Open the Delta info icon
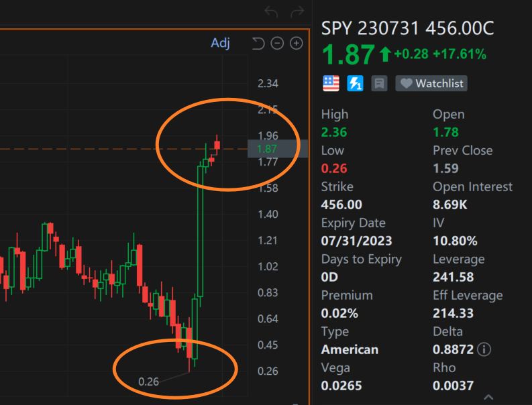This screenshot has height=405, width=532. 484,349
